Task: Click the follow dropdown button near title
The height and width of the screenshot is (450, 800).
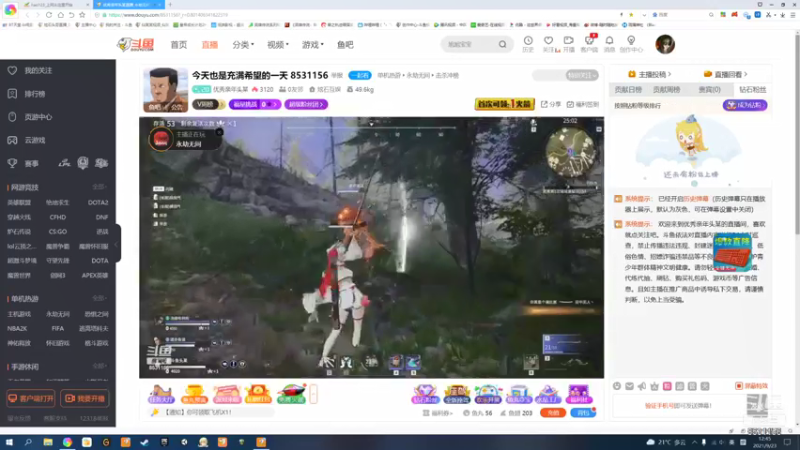Action: point(582,76)
